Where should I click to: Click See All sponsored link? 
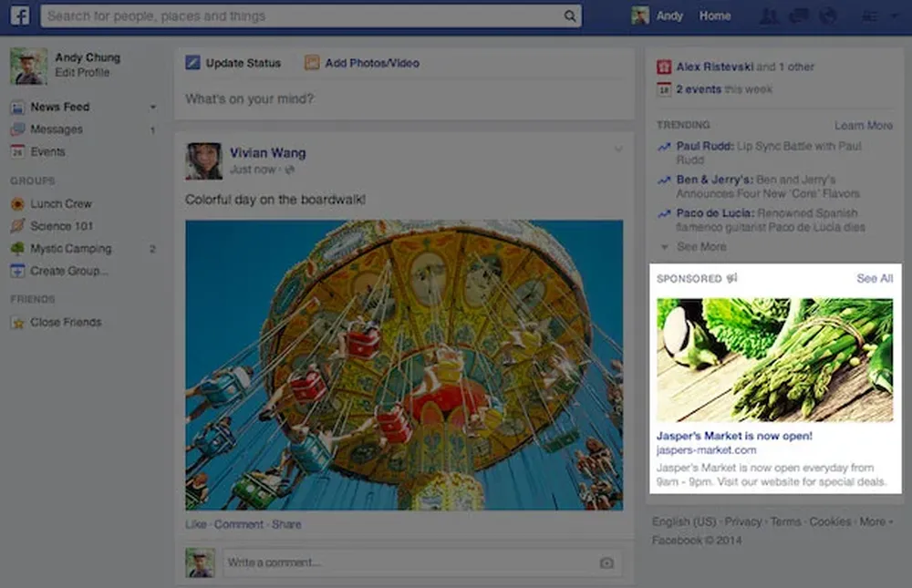[874, 278]
